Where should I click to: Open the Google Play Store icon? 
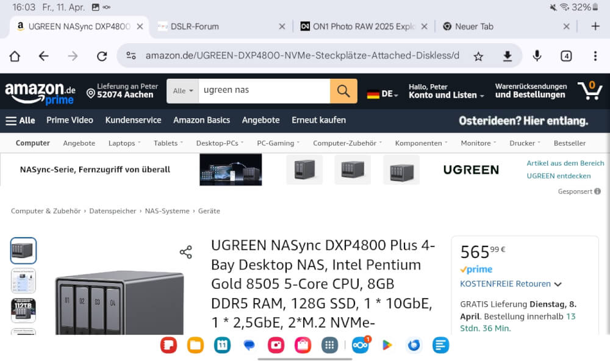point(387,345)
